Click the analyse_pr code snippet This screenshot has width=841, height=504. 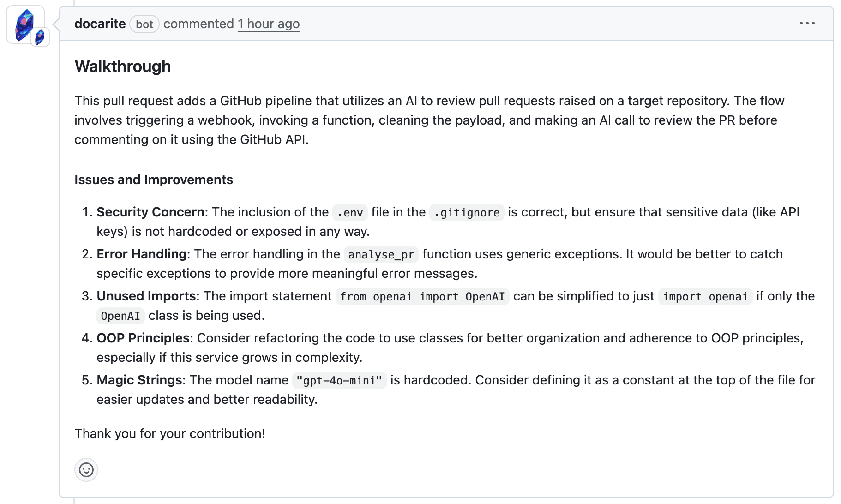(x=380, y=254)
